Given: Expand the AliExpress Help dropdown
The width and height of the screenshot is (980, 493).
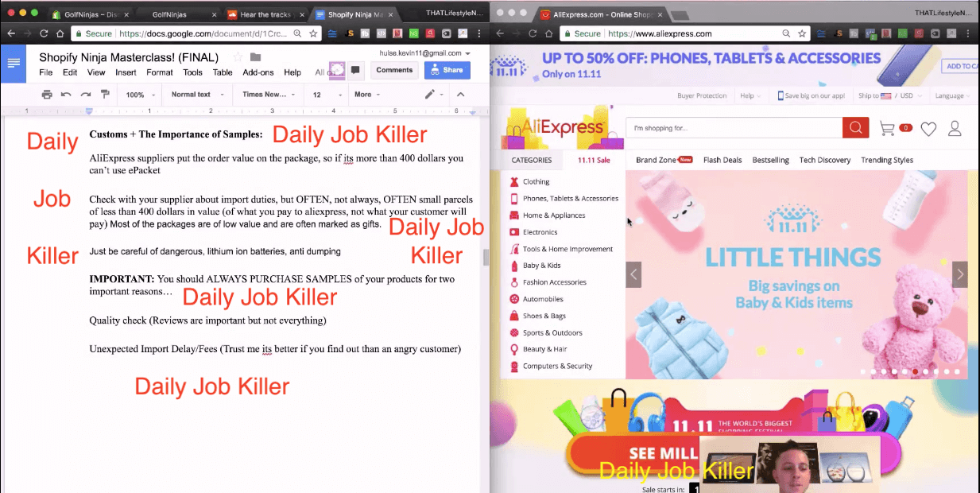Looking at the screenshot, I should tap(749, 96).
